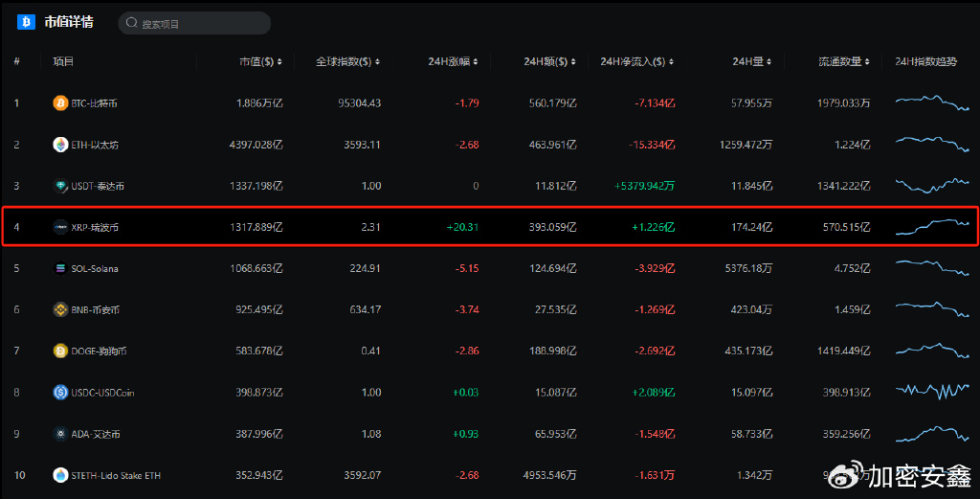Open USDC-USDCoin project link
Viewport: 980px width, 499px height.
click(x=102, y=392)
